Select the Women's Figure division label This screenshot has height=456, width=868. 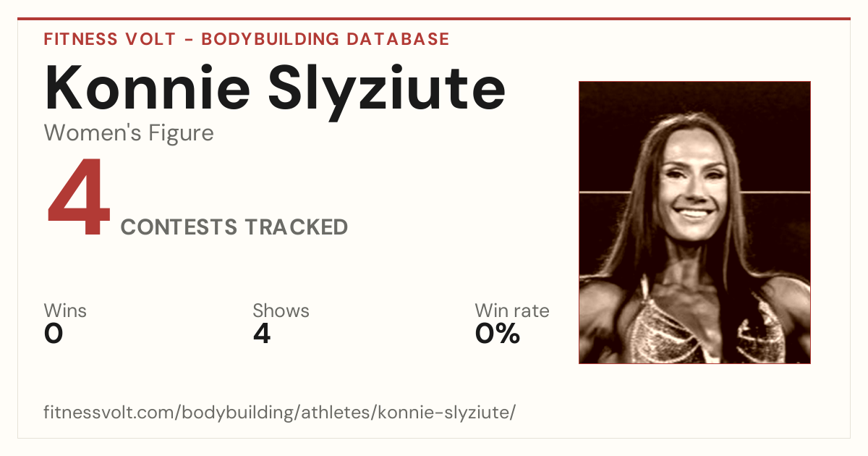tap(129, 133)
